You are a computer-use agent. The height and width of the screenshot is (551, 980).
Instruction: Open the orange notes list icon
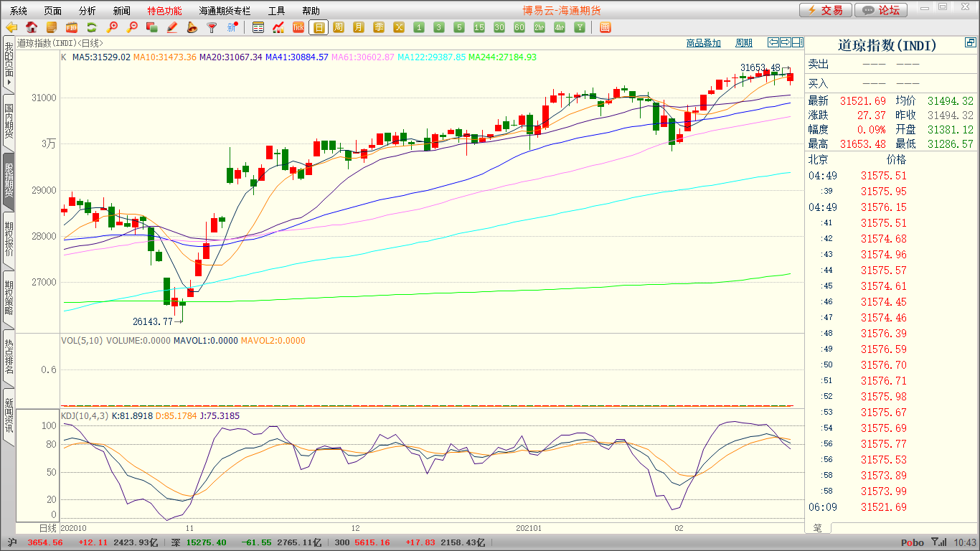52,27
